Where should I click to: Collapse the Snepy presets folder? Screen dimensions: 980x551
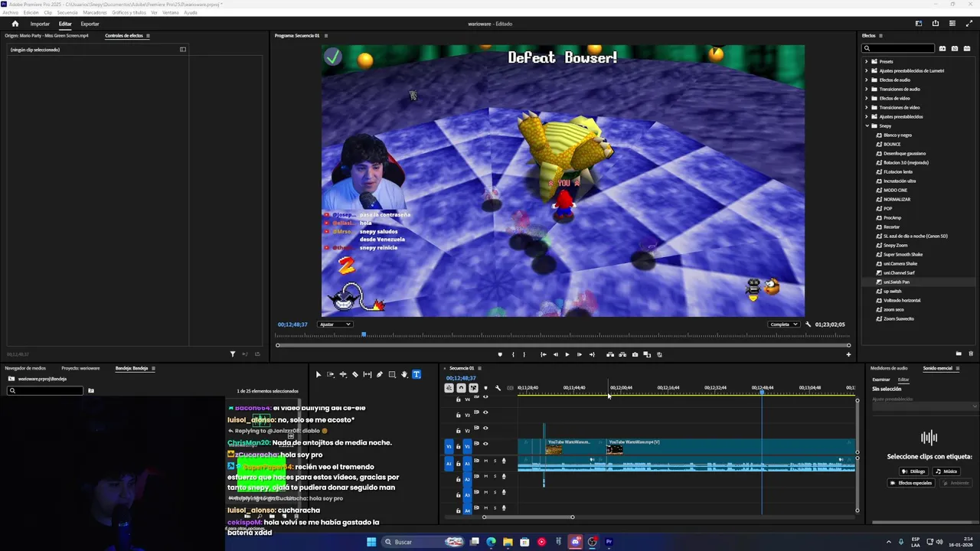point(867,126)
